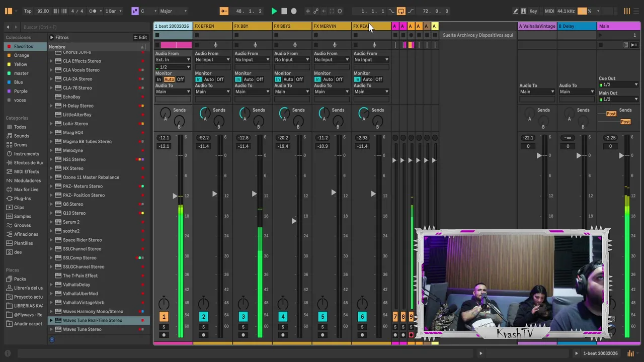Click track 1 activator button
The image size is (644, 362).
pos(164,317)
